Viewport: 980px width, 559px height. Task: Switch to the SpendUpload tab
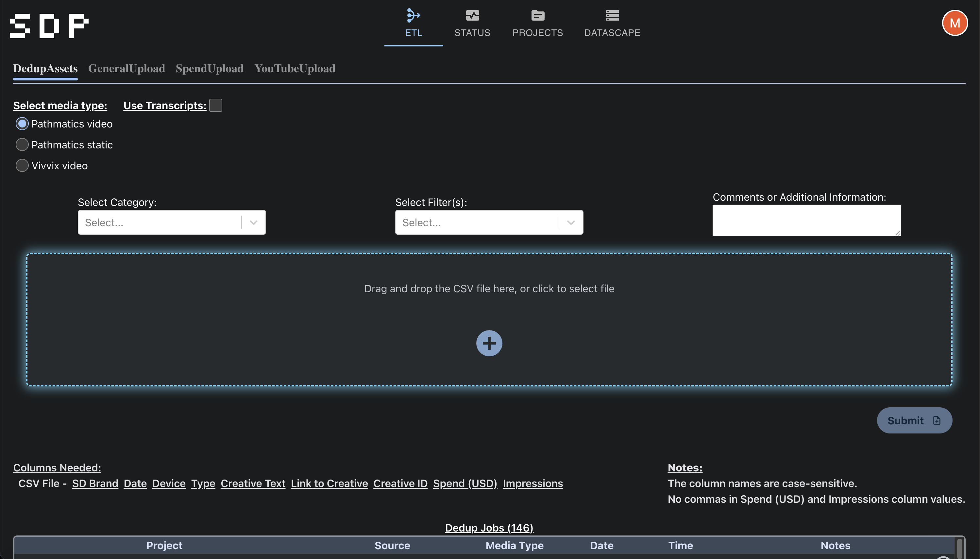209,68
